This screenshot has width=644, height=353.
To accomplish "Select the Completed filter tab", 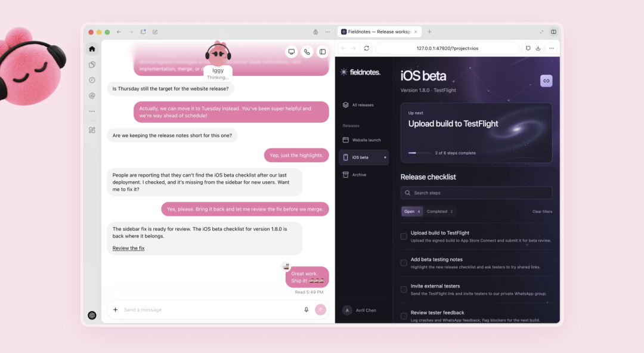I will [x=439, y=211].
